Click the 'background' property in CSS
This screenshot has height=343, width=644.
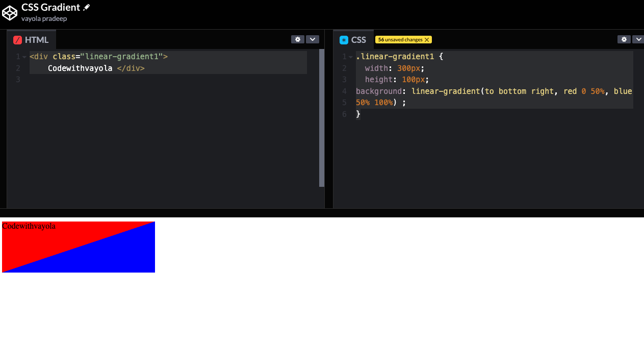[379, 91]
